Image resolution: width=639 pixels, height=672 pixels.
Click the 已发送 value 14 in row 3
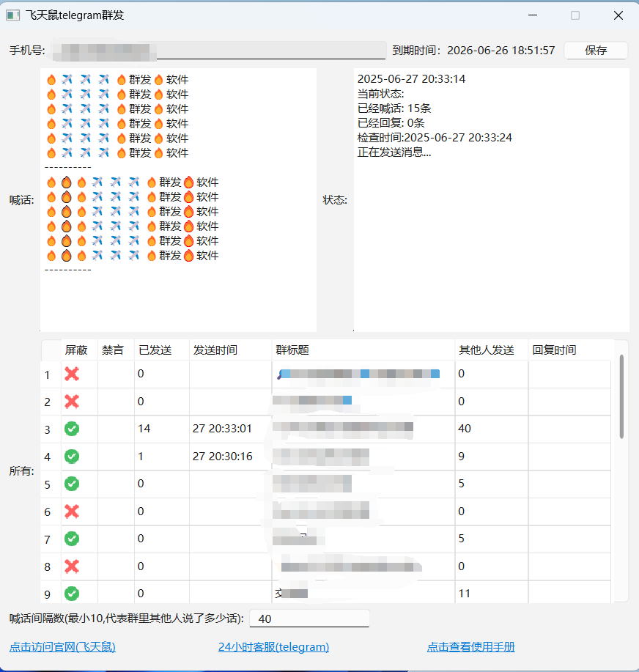click(x=144, y=429)
